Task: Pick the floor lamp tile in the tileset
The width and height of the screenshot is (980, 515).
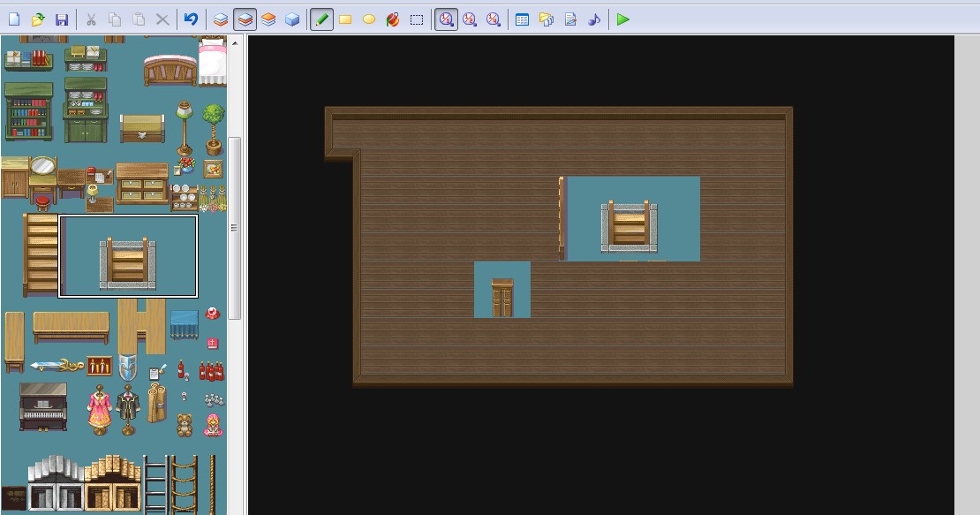Action: point(185,128)
